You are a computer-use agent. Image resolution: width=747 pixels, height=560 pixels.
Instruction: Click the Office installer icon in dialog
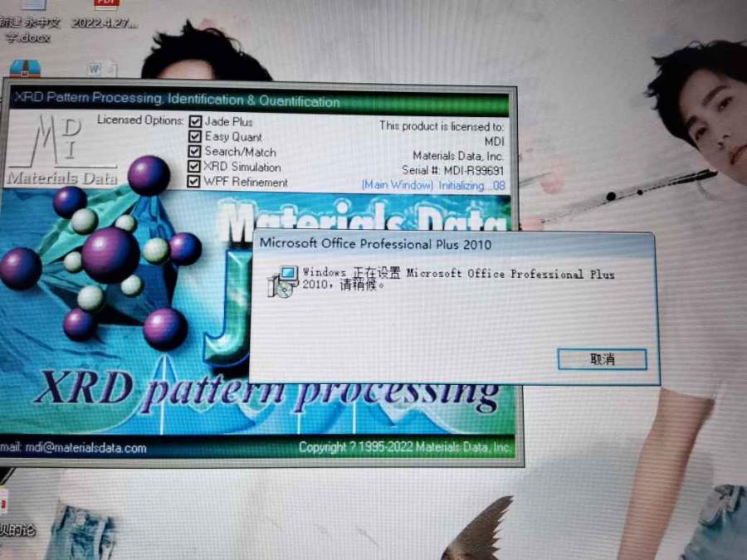pyautogui.click(x=282, y=281)
